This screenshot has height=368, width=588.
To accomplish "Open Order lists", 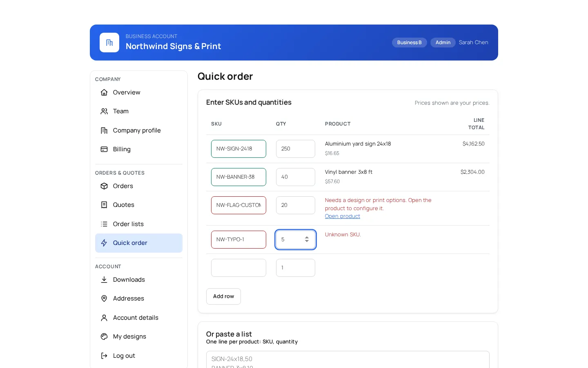I will click(x=139, y=224).
